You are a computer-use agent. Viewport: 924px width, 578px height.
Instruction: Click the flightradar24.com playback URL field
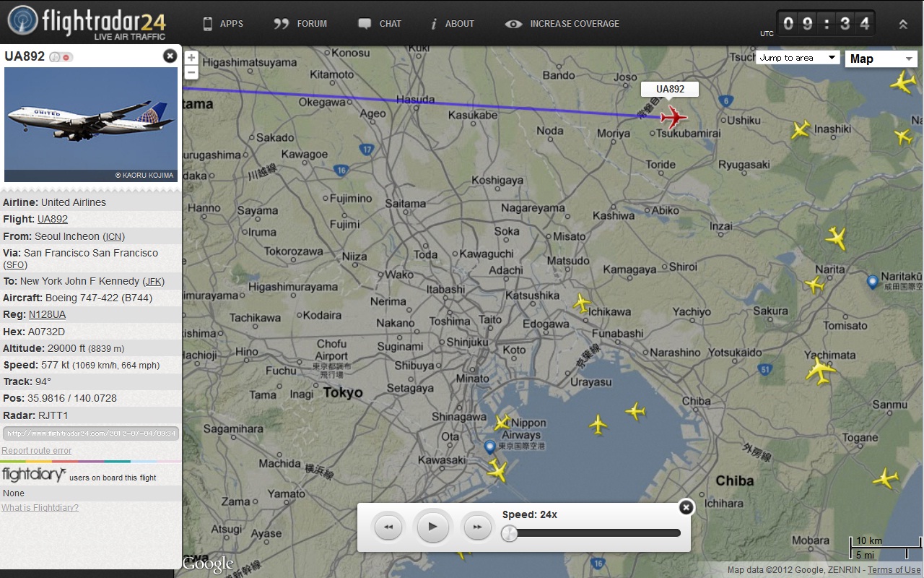tap(91, 433)
